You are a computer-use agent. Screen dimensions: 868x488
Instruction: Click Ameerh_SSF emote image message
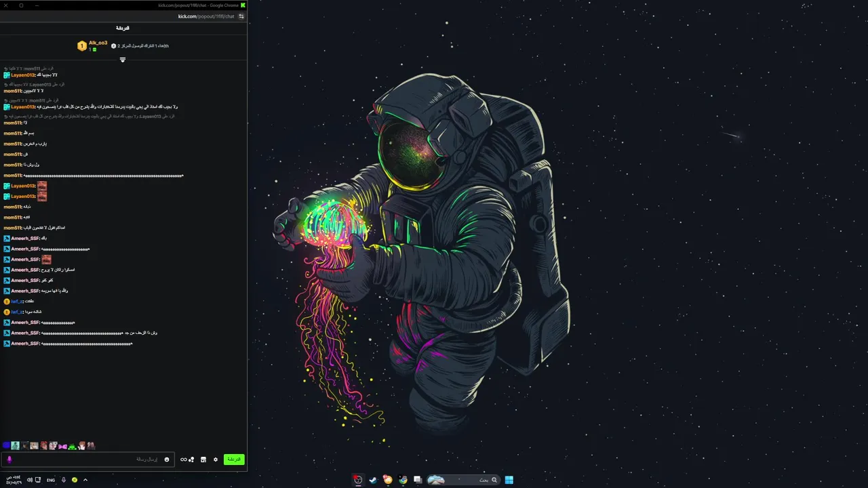[46, 259]
